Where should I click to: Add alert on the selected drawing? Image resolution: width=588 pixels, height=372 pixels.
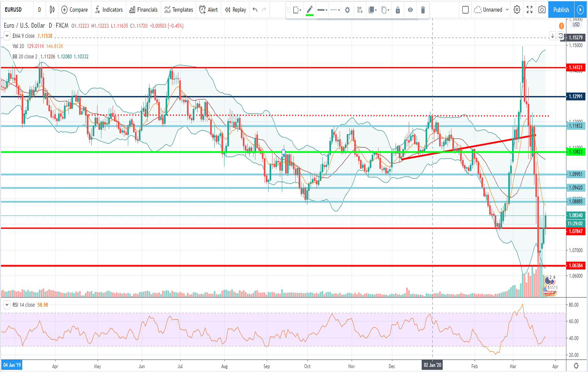[360, 10]
